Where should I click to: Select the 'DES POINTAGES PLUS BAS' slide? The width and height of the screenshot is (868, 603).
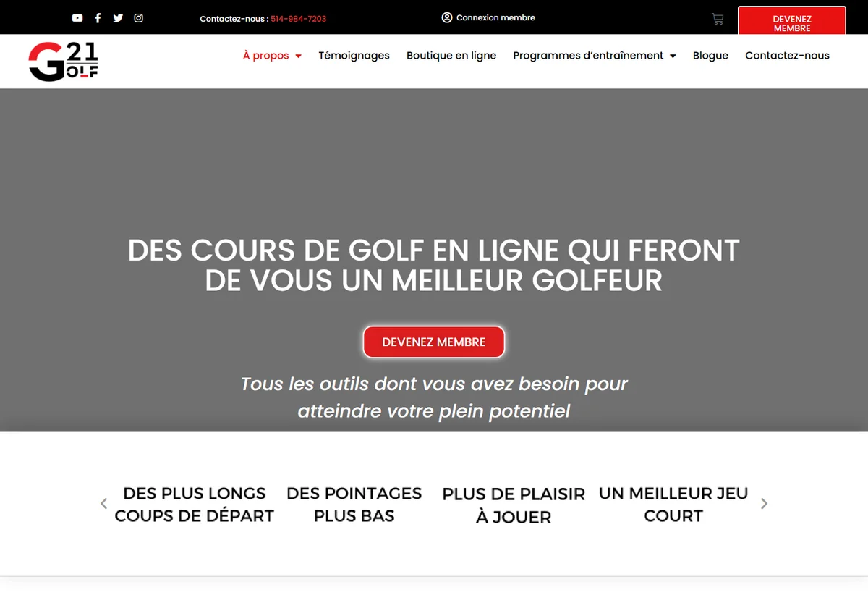[354, 505]
